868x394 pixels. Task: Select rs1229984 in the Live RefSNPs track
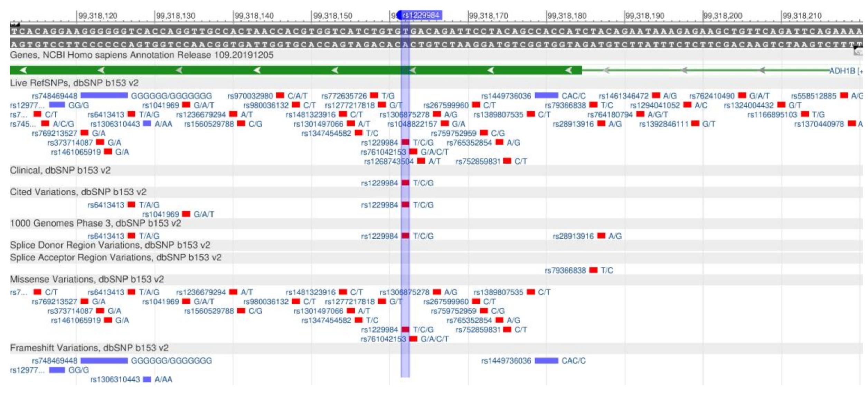397,143
